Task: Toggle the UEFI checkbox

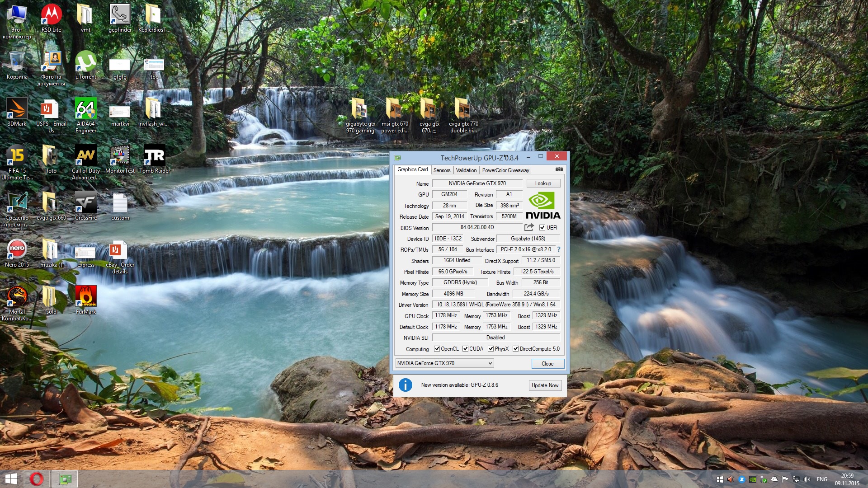Action: (542, 228)
